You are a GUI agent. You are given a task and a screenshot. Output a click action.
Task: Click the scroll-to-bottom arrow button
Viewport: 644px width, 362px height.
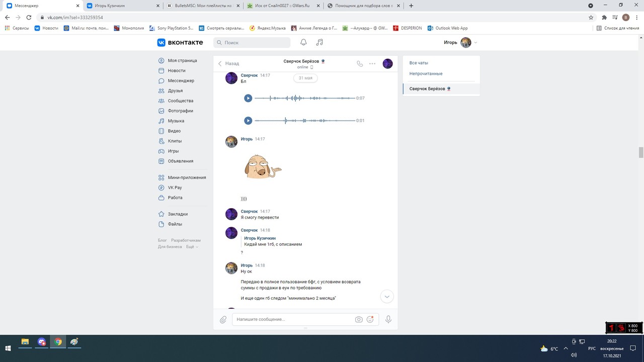tap(387, 297)
